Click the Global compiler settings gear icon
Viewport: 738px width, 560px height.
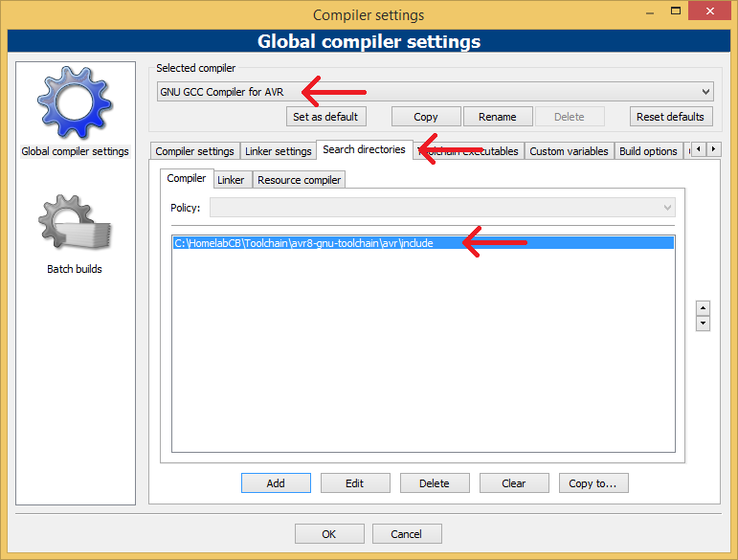(75, 102)
